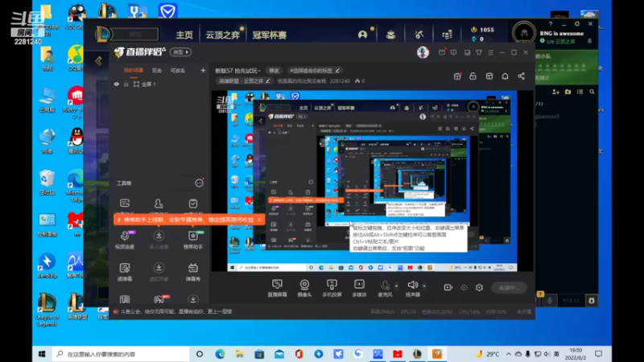This screenshot has height=362, width=644.
Task: Add the 直播屏幕 capture source
Action: (277, 288)
